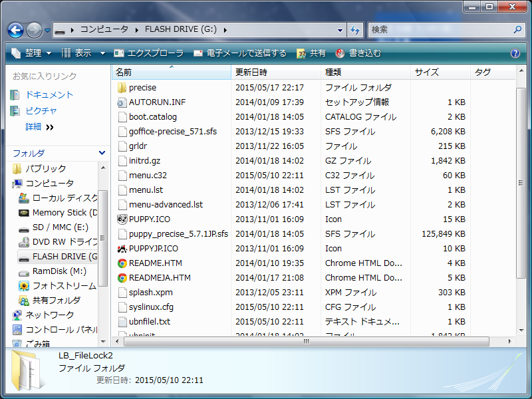Expand the arrow after FLASH DRIVE (G:) breadcrumb
Viewport: 532px width, 399px height.
(x=225, y=30)
